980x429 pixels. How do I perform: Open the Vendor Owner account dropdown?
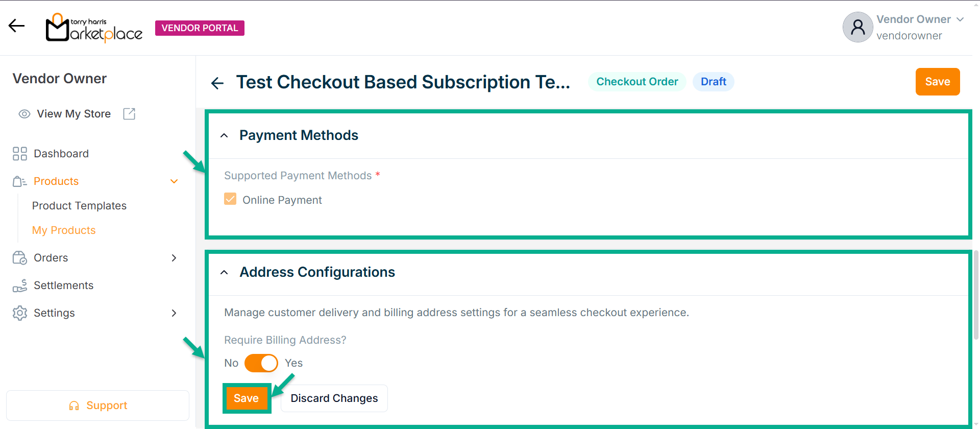(x=960, y=19)
